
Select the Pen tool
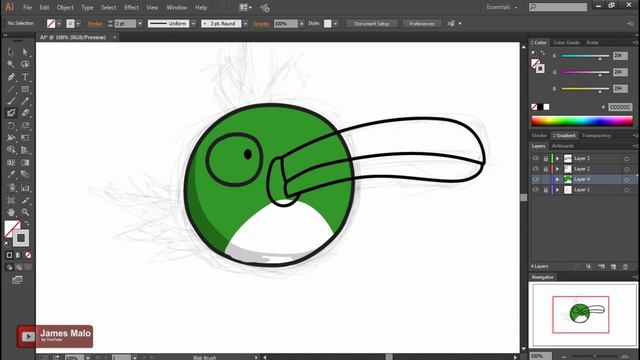coord(11,77)
